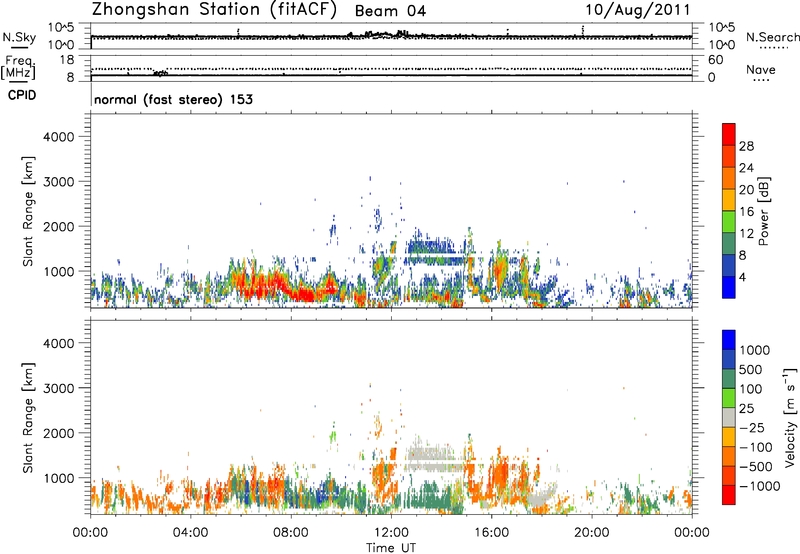
Task: Select the Beam 04 label
Action: 390,11
